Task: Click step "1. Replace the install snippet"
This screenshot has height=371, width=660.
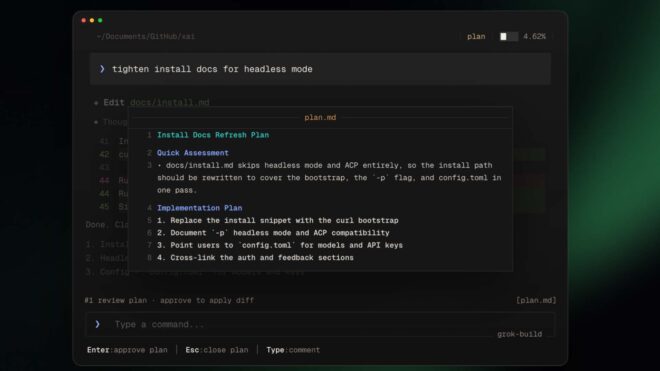Action: click(x=278, y=220)
